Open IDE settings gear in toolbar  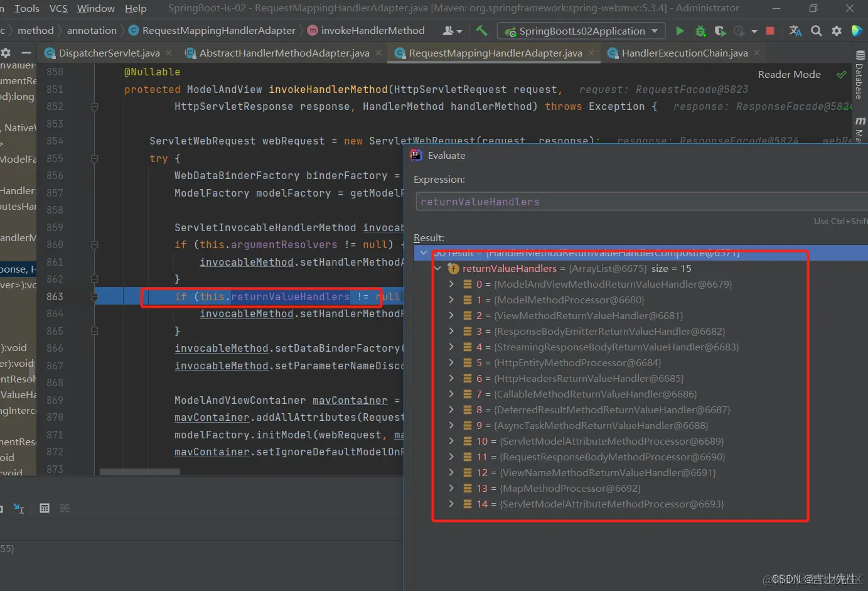click(837, 31)
